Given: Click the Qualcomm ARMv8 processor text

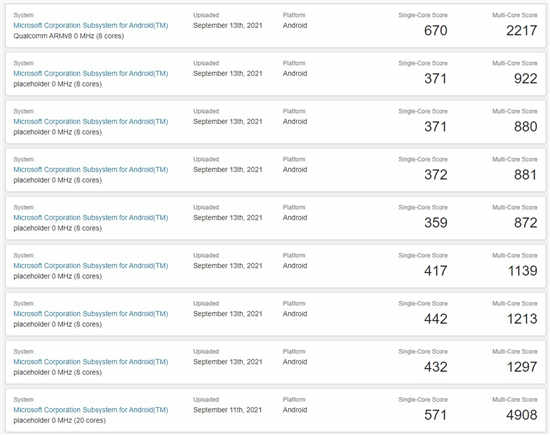Looking at the screenshot, I should pyautogui.click(x=69, y=36).
